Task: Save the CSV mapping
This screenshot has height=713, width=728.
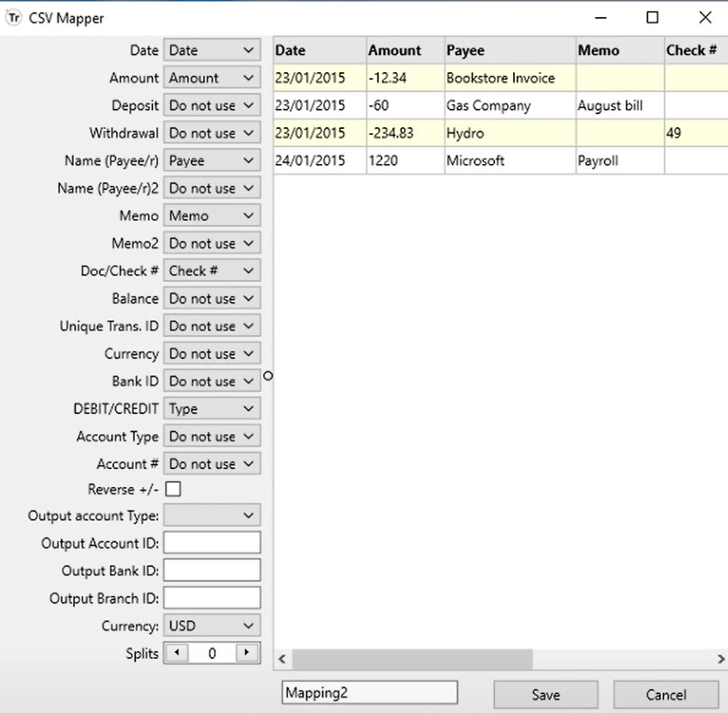Action: 546,694
